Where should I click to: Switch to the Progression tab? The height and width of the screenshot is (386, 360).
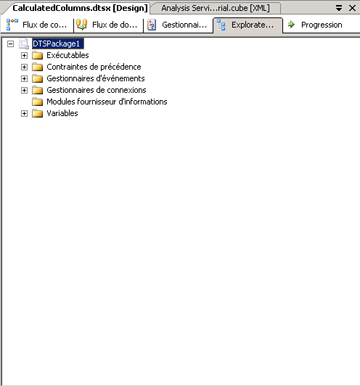click(315, 25)
